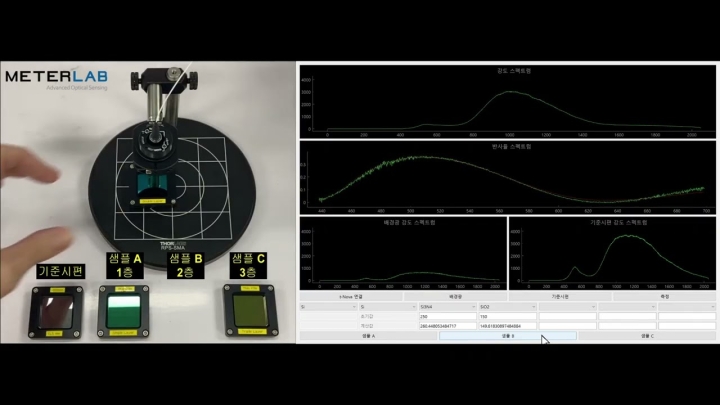Click the empty 초기값 field right of 150
Viewport: 720px width, 405px height.
(568, 316)
